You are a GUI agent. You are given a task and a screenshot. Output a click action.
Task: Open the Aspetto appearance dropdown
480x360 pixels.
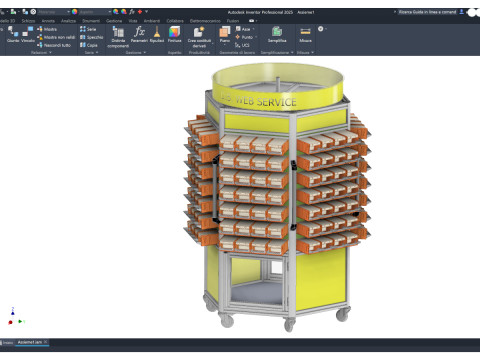pyautogui.click(x=95, y=12)
